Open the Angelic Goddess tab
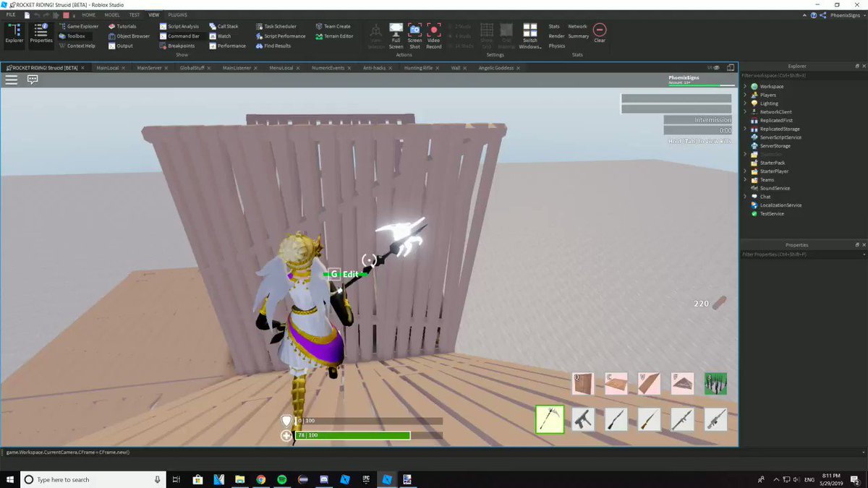Image resolution: width=868 pixels, height=488 pixels. coord(496,67)
